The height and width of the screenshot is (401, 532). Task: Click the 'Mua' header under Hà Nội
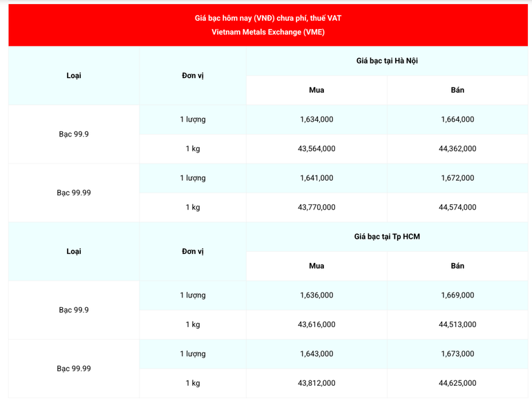[x=316, y=90]
